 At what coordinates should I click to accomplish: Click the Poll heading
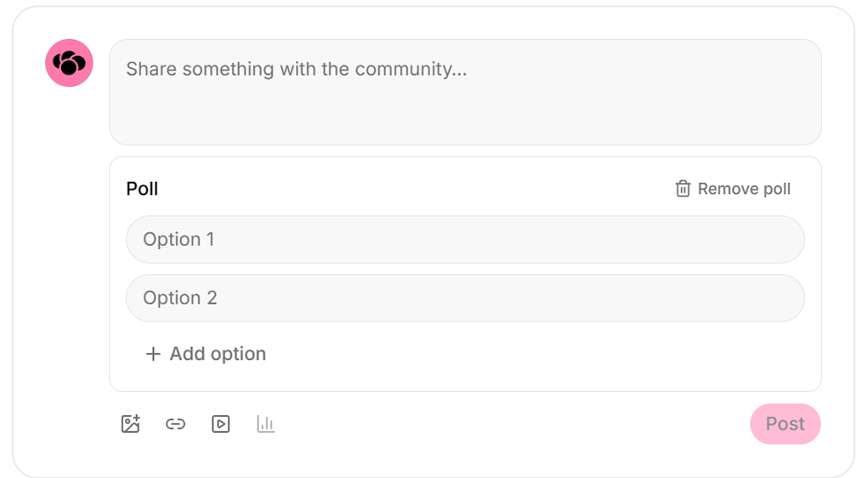pos(142,189)
